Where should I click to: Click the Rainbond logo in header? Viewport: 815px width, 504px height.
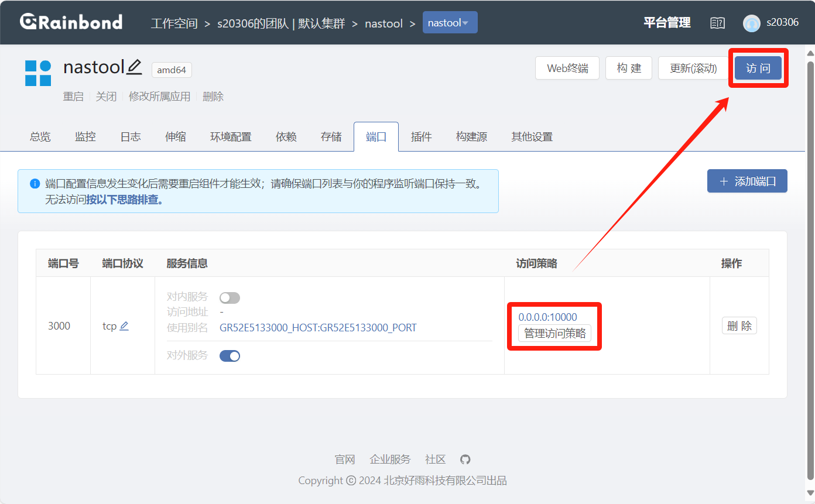coord(71,22)
